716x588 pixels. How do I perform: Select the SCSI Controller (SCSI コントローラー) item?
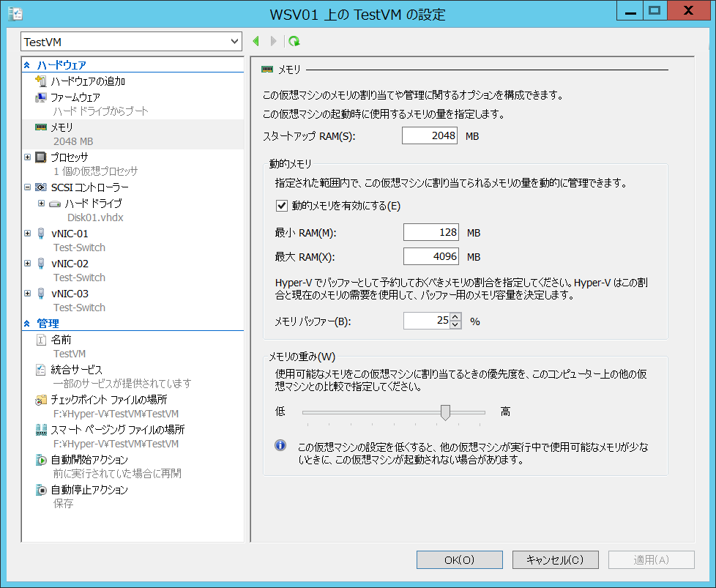click(x=89, y=187)
